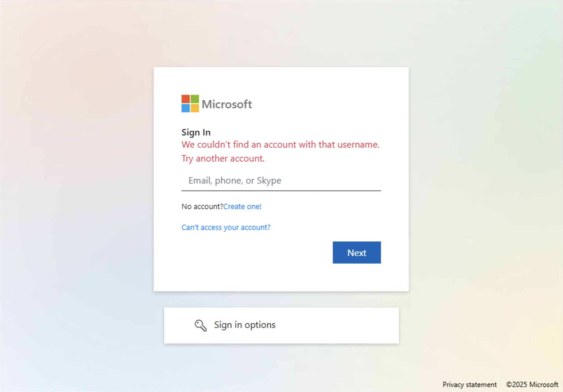563x392 pixels.
Task: Click the underline of the email input
Action: point(281,191)
